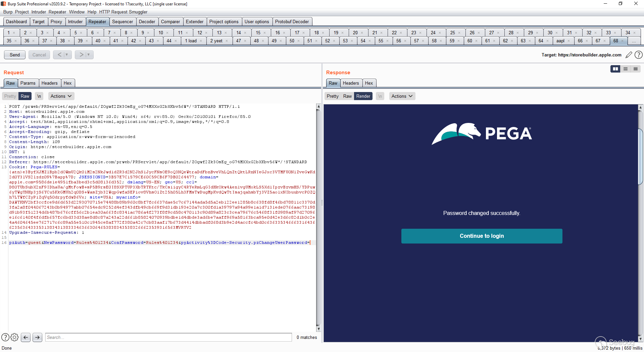Viewport: 644px width, 352px height.
Task: Click the edit target pencil icon
Action: [629, 55]
